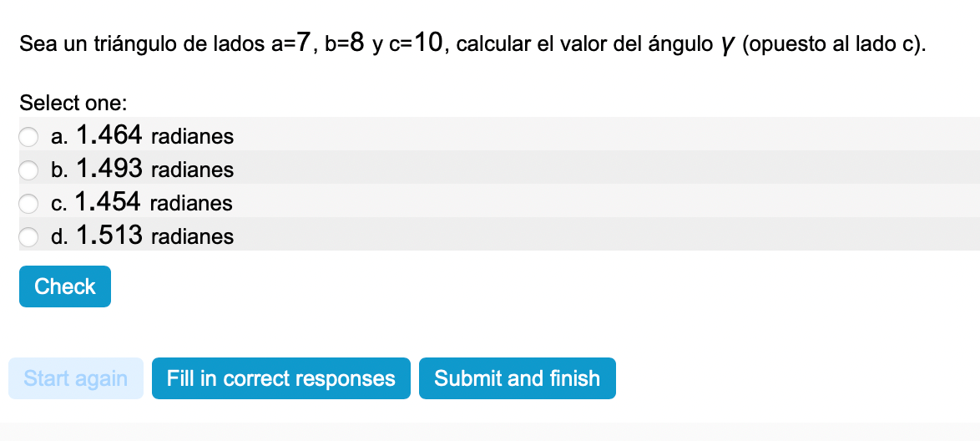Pick the radio button for option c

click(x=29, y=203)
